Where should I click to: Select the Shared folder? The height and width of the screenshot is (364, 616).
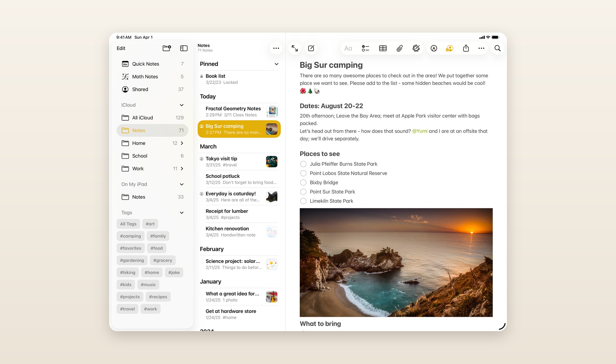[152, 89]
